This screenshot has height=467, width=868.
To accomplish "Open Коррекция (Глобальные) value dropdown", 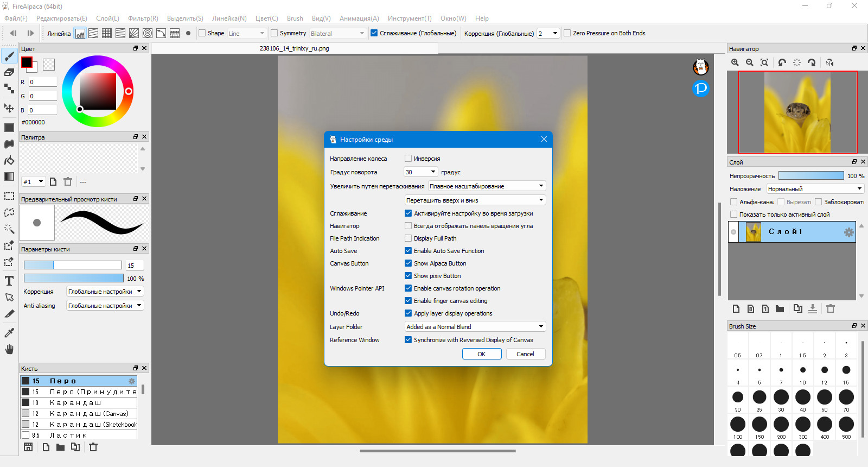I will pos(548,33).
